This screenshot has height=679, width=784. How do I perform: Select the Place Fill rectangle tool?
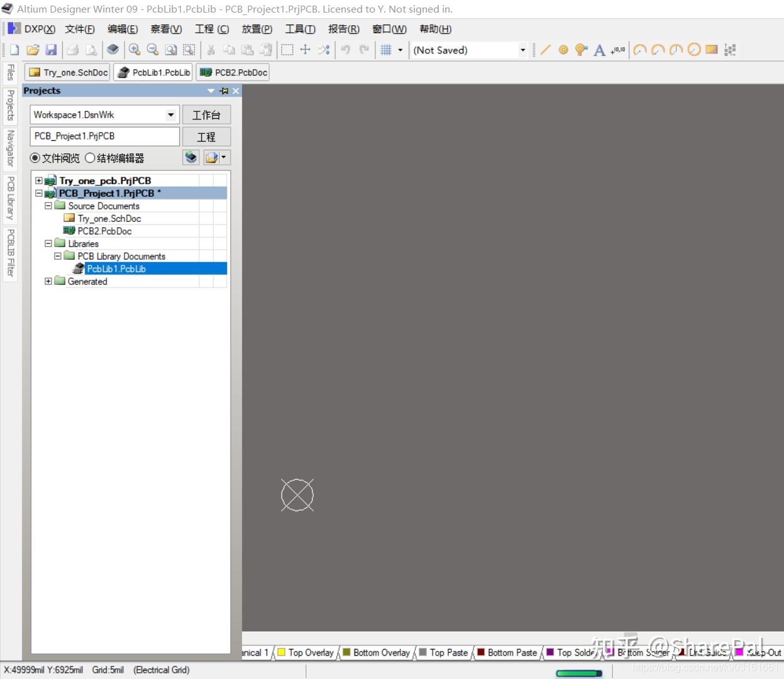click(x=711, y=50)
